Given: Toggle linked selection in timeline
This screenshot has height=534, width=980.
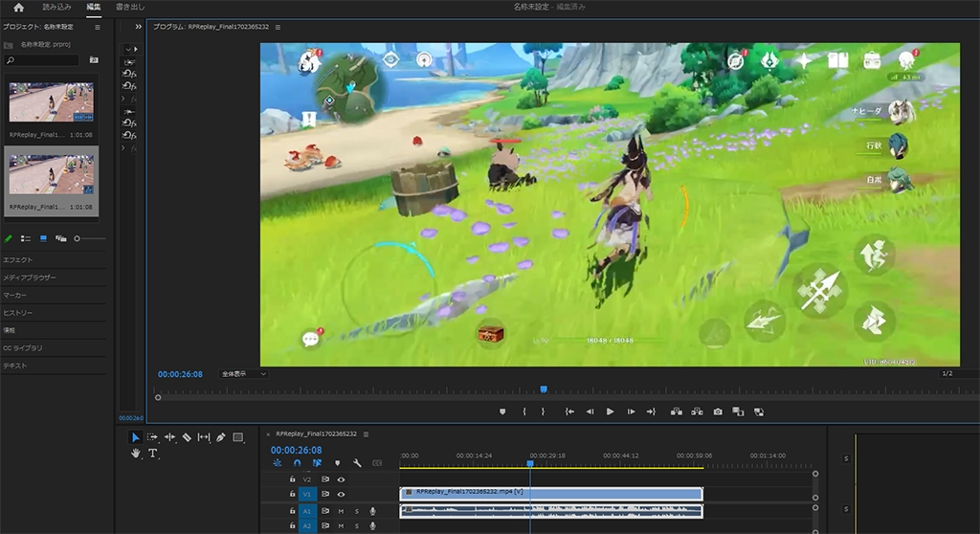Looking at the screenshot, I should point(317,463).
